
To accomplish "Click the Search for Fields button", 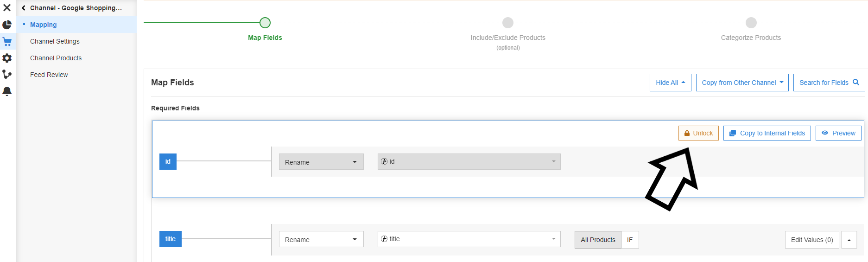I will click(829, 83).
